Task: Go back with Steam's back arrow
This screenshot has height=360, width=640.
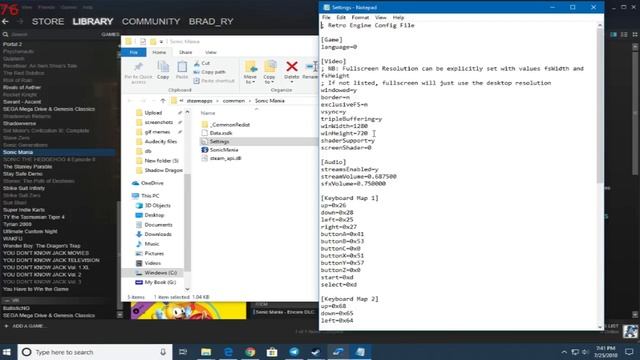Action: pos(5,21)
